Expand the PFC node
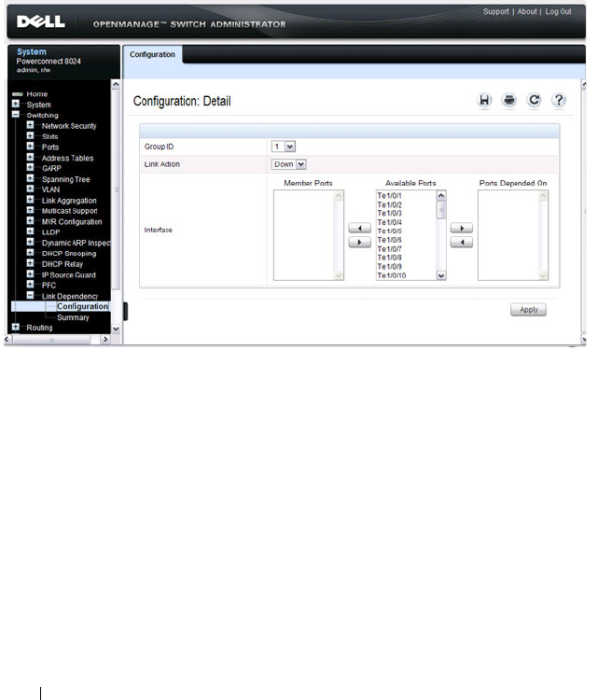The width and height of the screenshot is (598, 700). (x=30, y=285)
